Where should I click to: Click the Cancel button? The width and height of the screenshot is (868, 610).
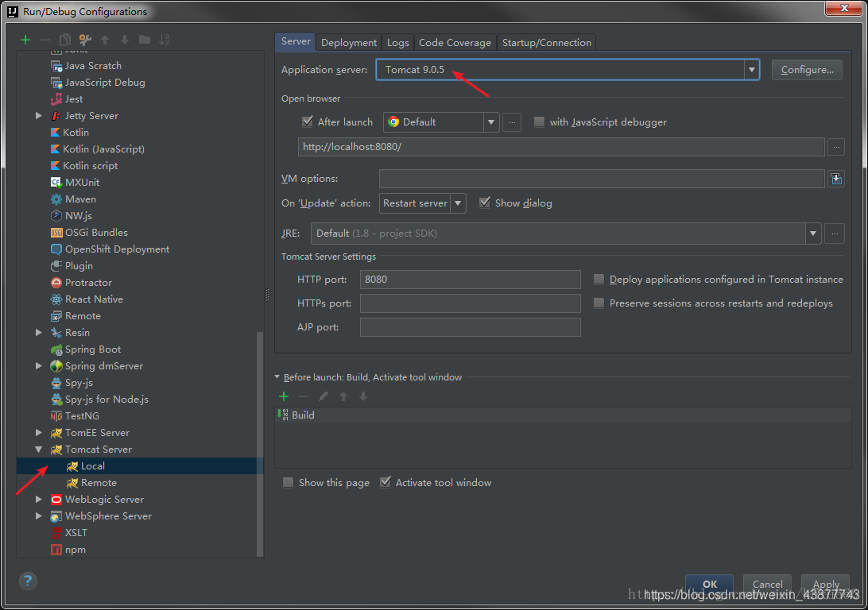(x=767, y=584)
